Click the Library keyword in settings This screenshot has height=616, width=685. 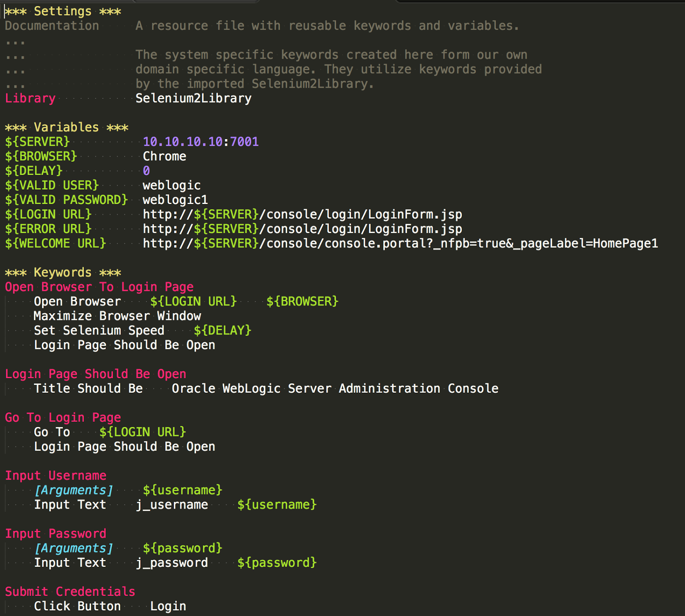tap(30, 98)
